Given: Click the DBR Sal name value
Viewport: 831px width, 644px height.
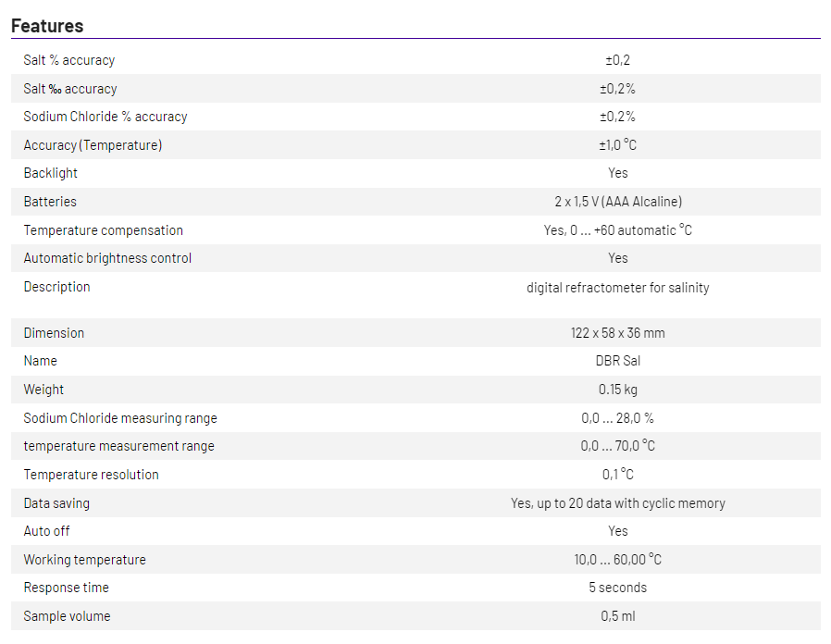Looking at the screenshot, I should [x=617, y=361].
